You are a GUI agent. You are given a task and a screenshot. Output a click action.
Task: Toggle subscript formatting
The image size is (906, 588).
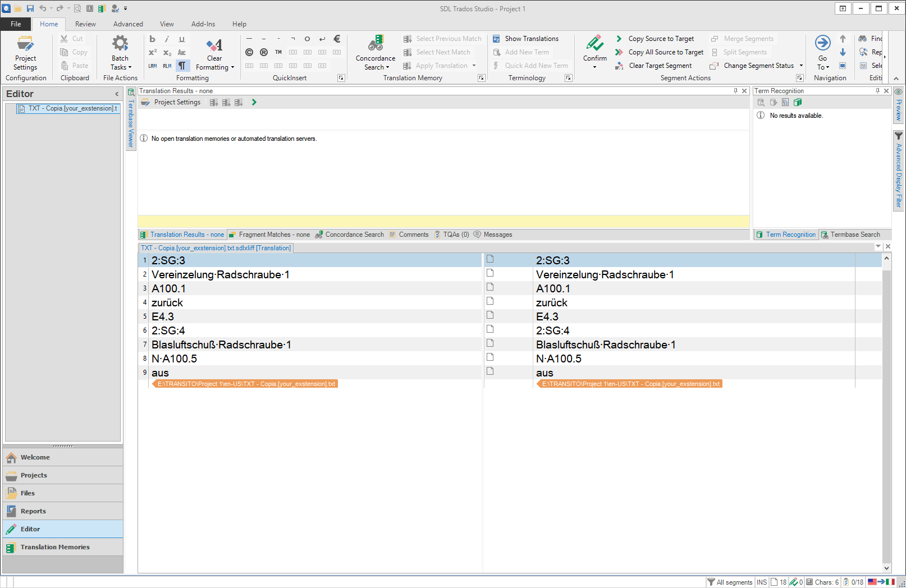pyautogui.click(x=167, y=52)
